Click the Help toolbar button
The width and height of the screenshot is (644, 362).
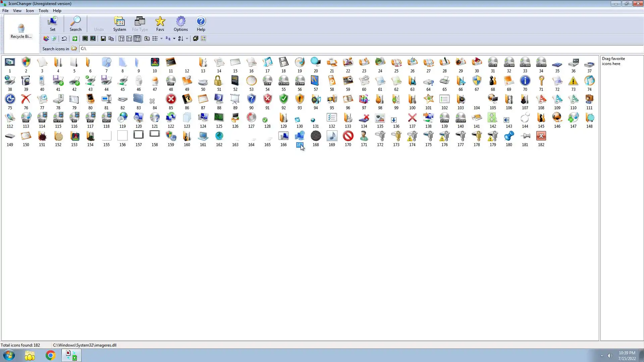(x=201, y=24)
